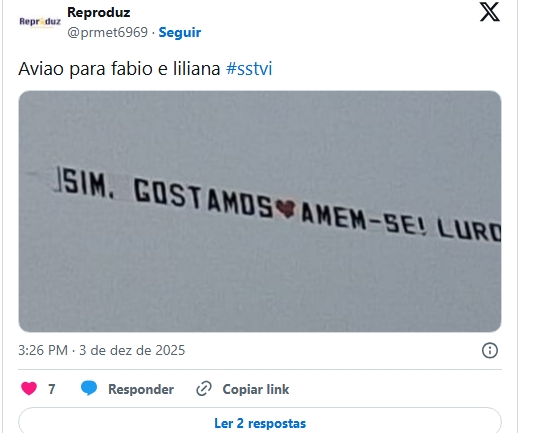Click the AMEM-SE banner text in photo

pyautogui.click(x=364, y=222)
